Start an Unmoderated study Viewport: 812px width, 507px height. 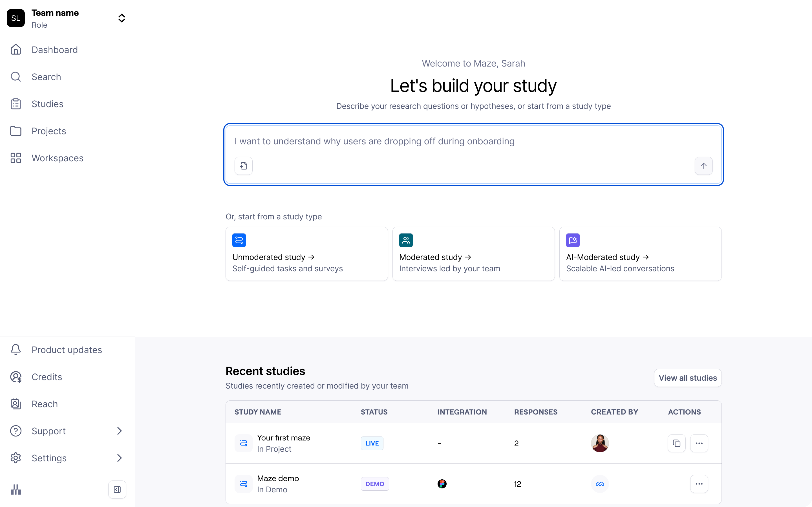point(307,254)
